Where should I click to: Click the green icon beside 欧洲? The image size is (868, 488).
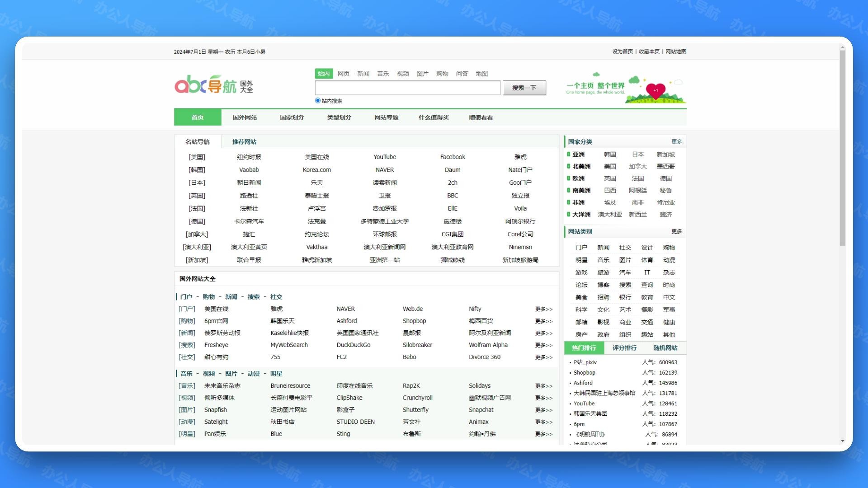[569, 178]
